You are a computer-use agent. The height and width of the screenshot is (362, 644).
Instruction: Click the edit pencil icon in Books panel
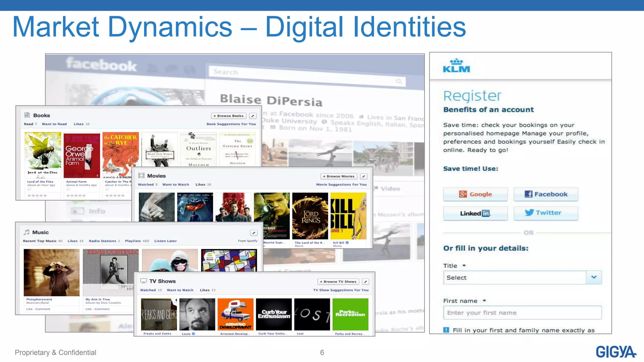point(253,116)
